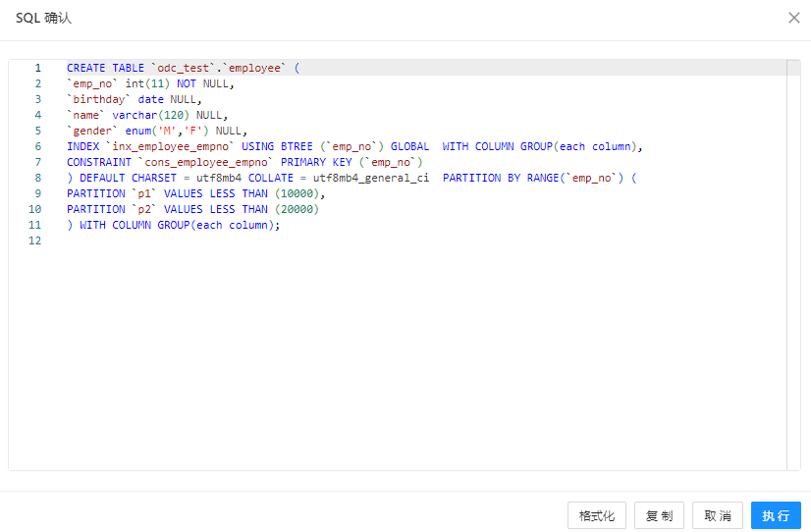The width and height of the screenshot is (811, 532).
Task: Click the `name` column name on line 4
Action: pyautogui.click(x=85, y=115)
